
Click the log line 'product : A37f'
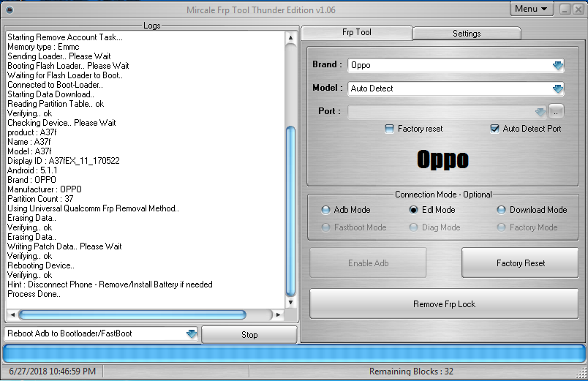[x=32, y=132]
